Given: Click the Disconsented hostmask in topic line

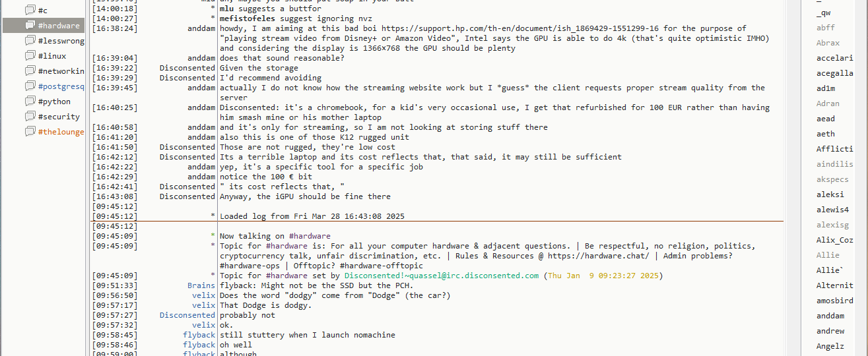Looking at the screenshot, I should coord(441,276).
